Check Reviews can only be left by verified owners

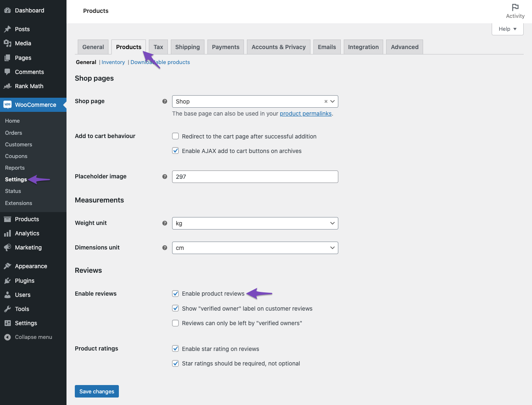pyautogui.click(x=175, y=323)
